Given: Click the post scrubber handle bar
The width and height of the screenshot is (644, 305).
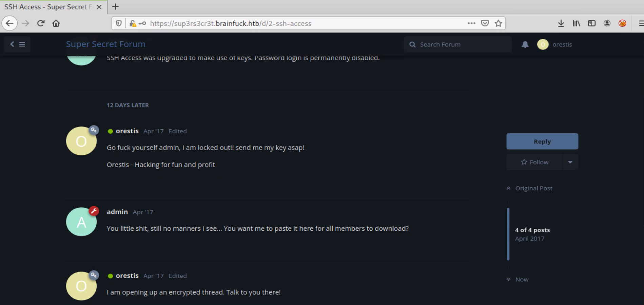Looking at the screenshot, I should (x=508, y=234).
